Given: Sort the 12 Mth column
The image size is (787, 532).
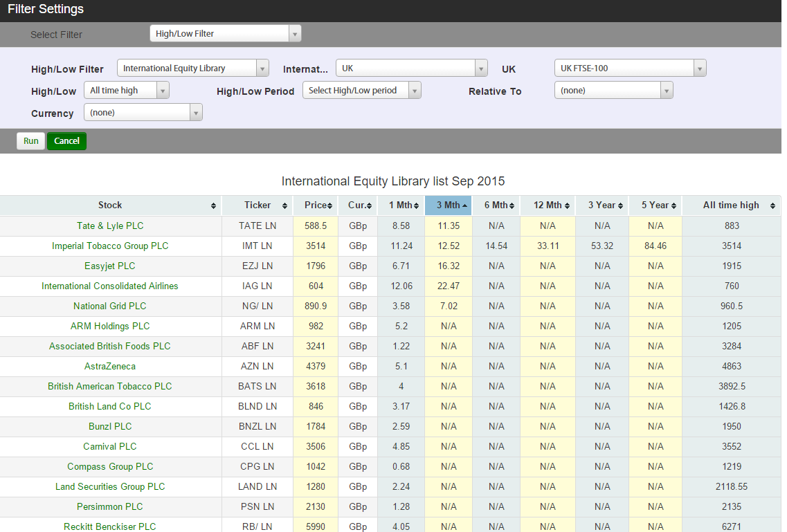Looking at the screenshot, I should pyautogui.click(x=567, y=206).
